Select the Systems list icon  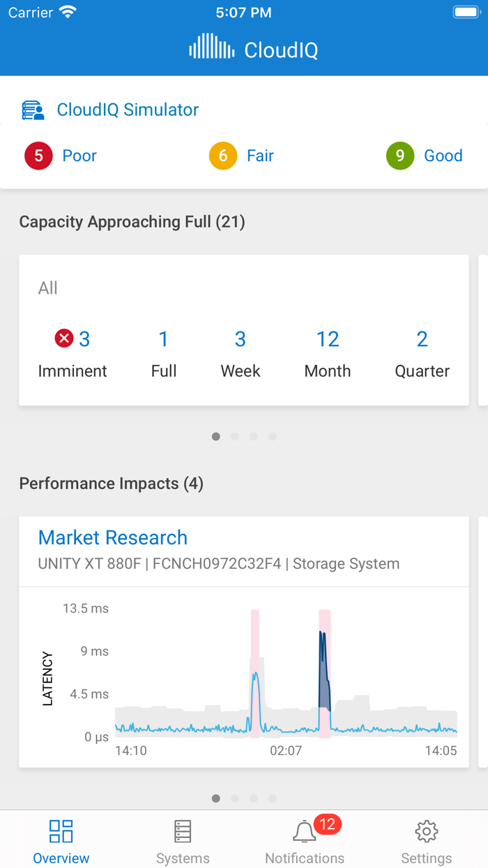pyautogui.click(x=183, y=831)
